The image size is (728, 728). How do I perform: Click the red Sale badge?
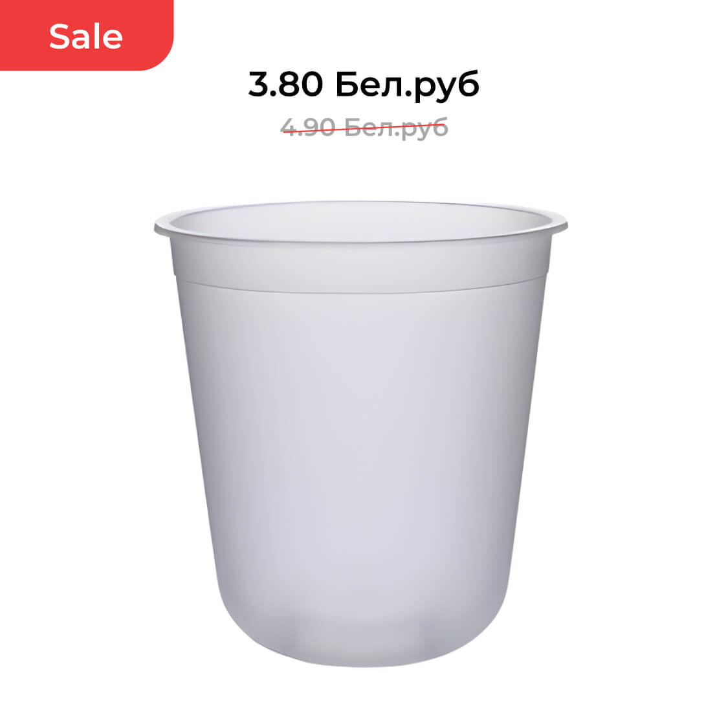(86, 36)
